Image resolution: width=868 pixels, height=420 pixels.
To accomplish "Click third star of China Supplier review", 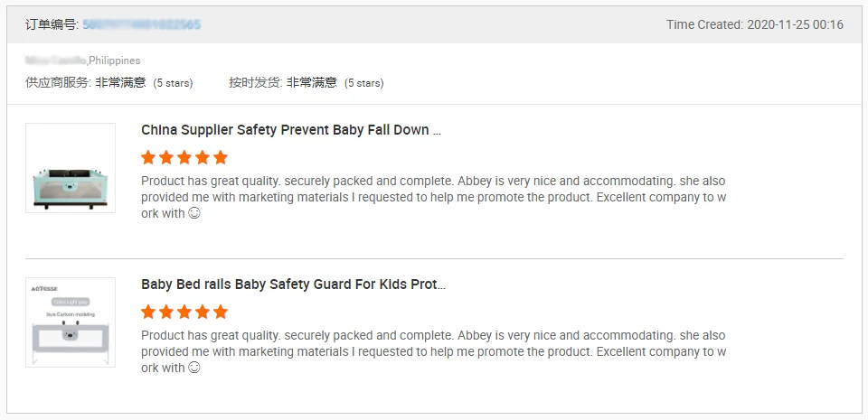I will pos(184,157).
